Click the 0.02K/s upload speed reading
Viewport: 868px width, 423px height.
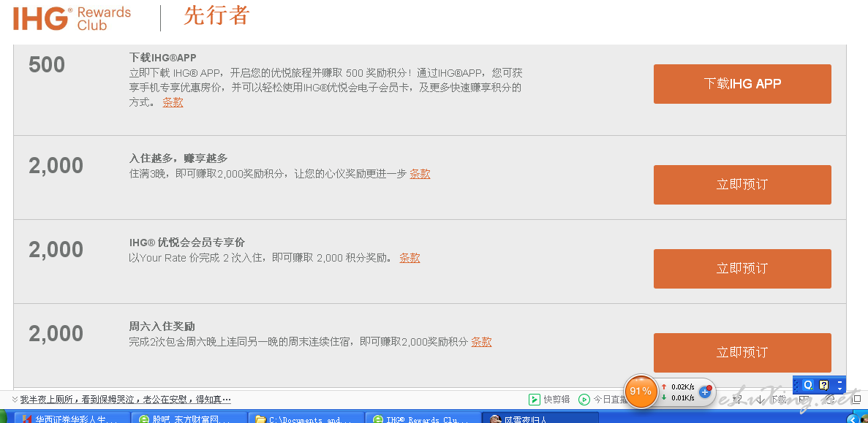pyautogui.click(x=683, y=387)
